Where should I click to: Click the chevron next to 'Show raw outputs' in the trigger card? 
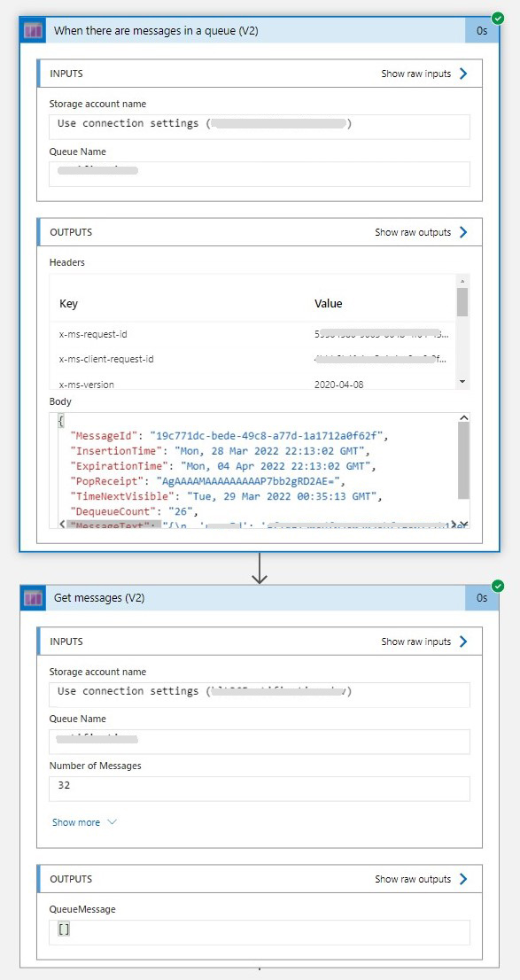[x=463, y=232]
